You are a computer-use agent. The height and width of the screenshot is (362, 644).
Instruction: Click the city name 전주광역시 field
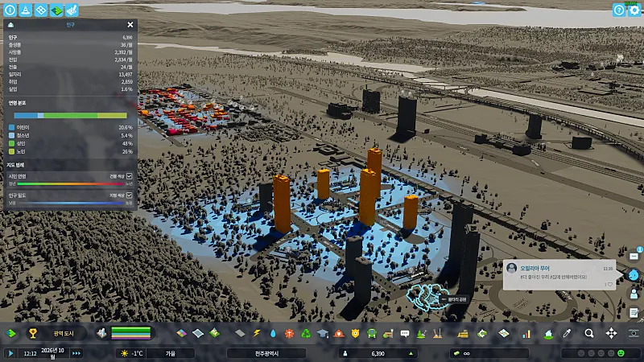(266, 353)
